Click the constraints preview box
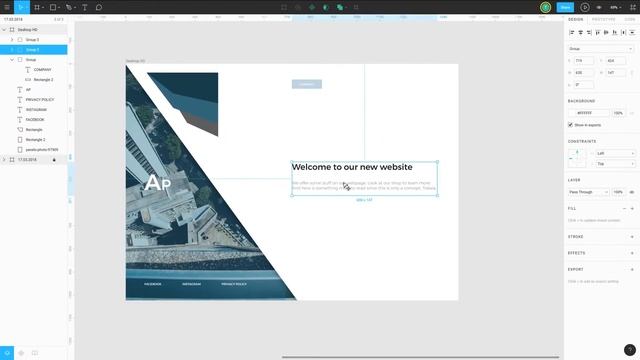The width and height of the screenshot is (640, 360). click(x=577, y=158)
